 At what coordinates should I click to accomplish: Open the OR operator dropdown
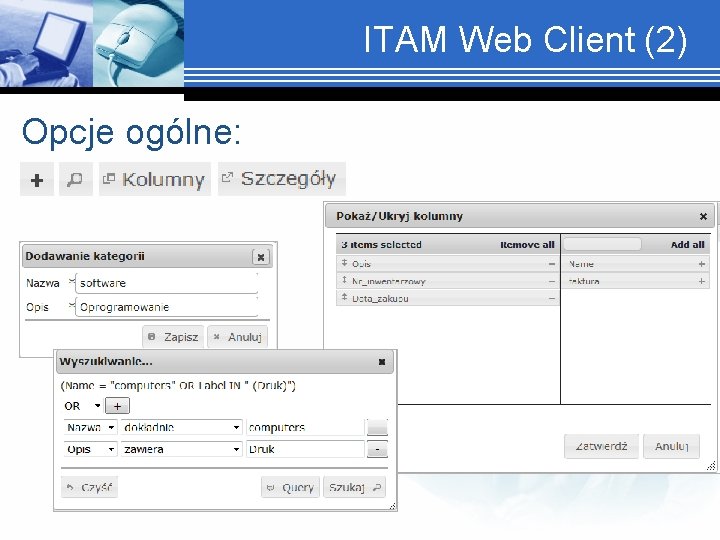82,406
